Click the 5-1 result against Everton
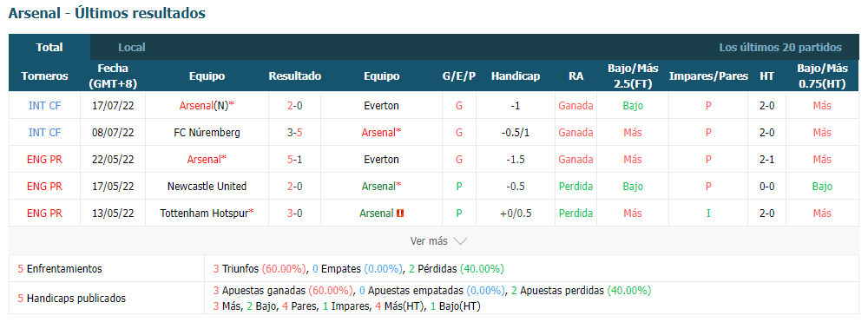This screenshot has height=322, width=868. click(294, 160)
